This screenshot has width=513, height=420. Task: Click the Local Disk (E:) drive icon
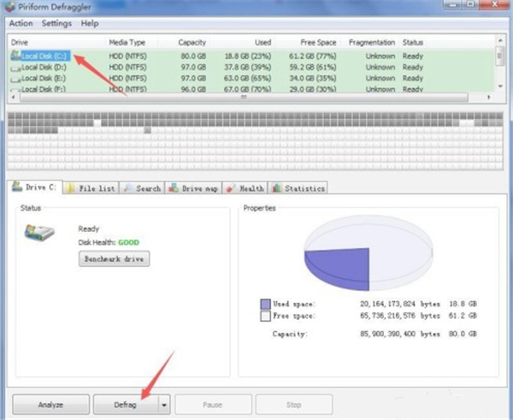[x=15, y=77]
